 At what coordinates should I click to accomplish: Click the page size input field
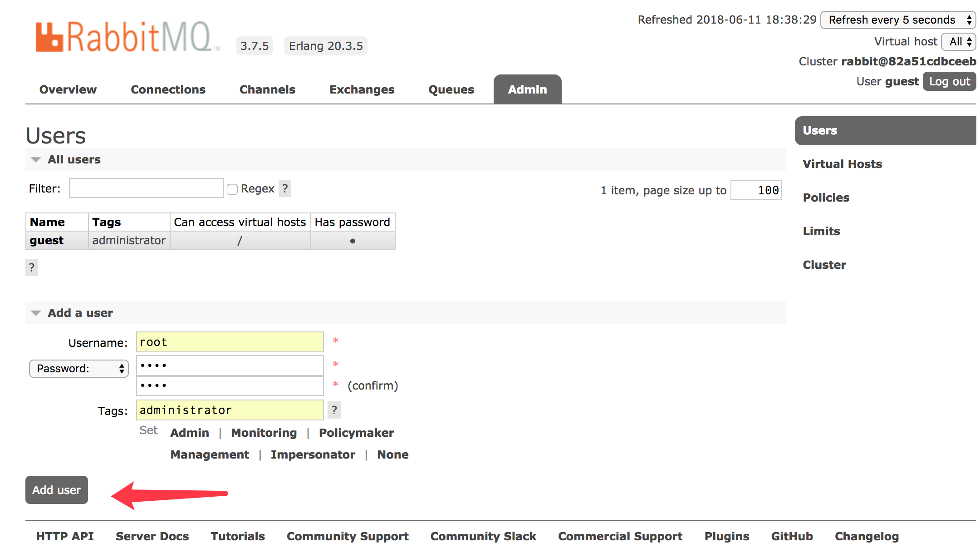pyautogui.click(x=756, y=190)
